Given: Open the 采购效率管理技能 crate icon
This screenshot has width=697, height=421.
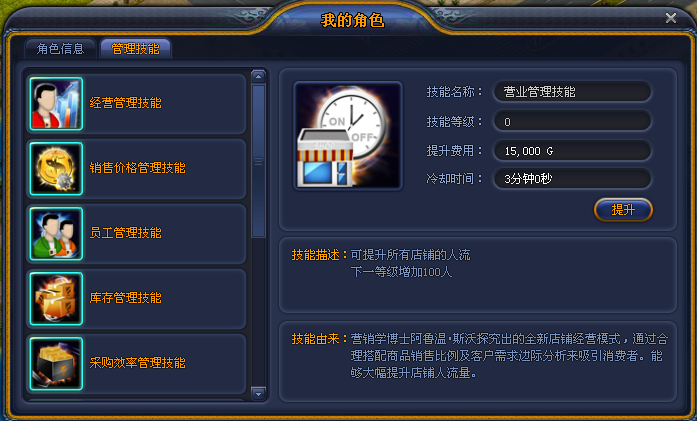Looking at the screenshot, I should [56, 364].
